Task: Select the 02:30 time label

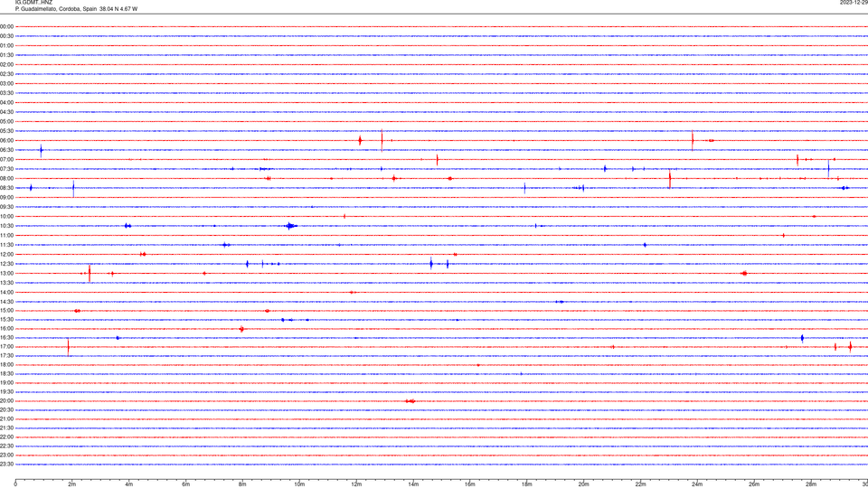Action: pyautogui.click(x=6, y=74)
